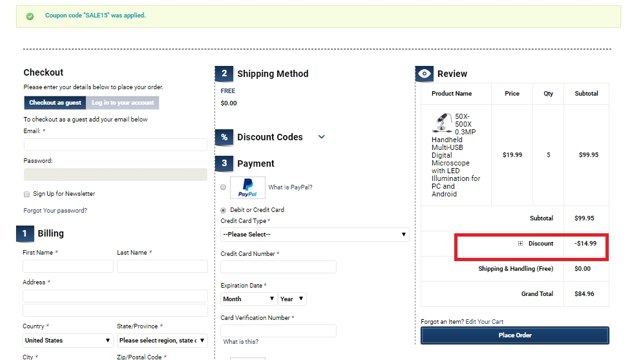Click the product price $19.99

pos(512,155)
